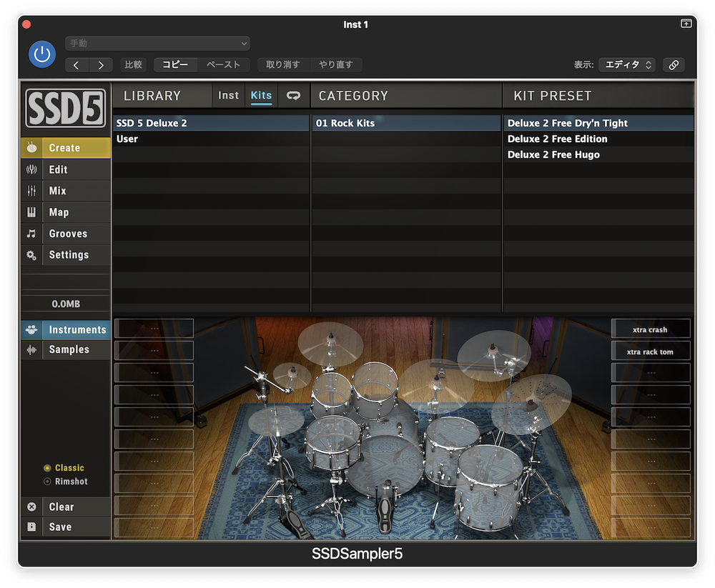Go to next preset arrow
This screenshot has height=588, width=715.
click(x=101, y=65)
